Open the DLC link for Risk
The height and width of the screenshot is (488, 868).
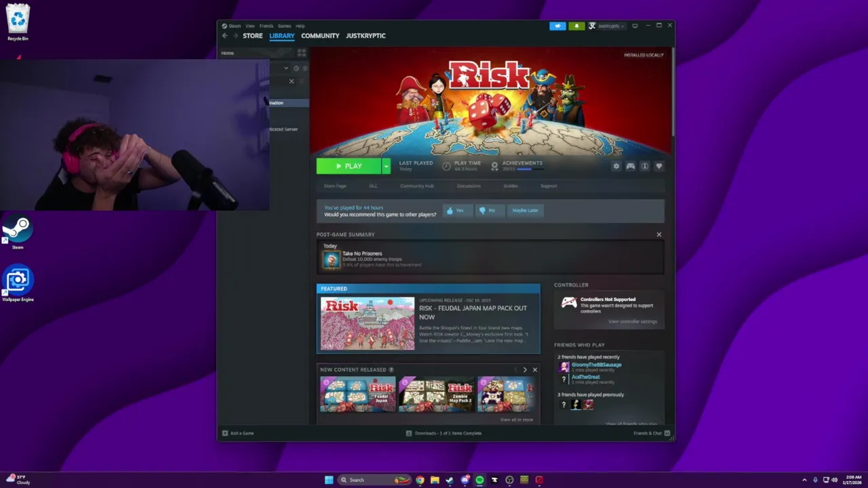click(373, 186)
